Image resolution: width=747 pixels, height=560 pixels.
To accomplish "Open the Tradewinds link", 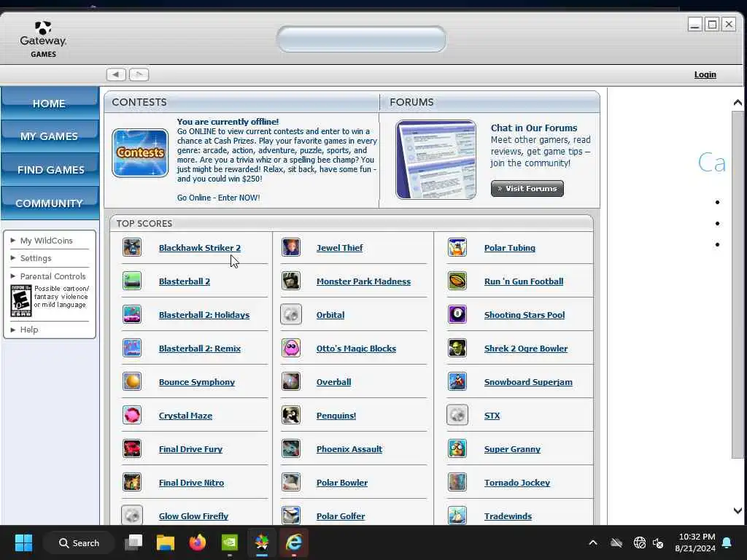I will coord(508,516).
